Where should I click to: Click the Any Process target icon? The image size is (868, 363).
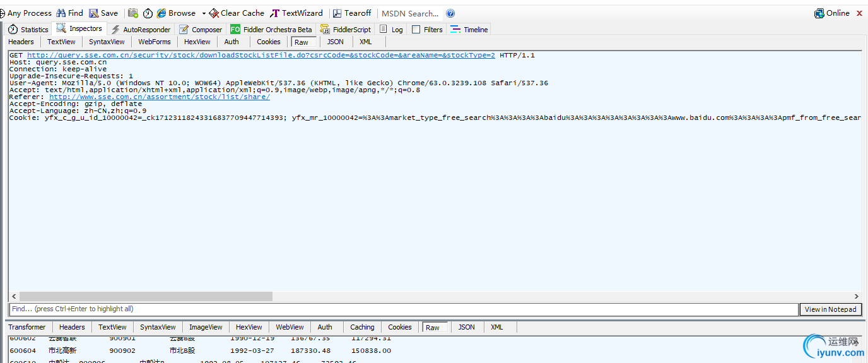2,13
